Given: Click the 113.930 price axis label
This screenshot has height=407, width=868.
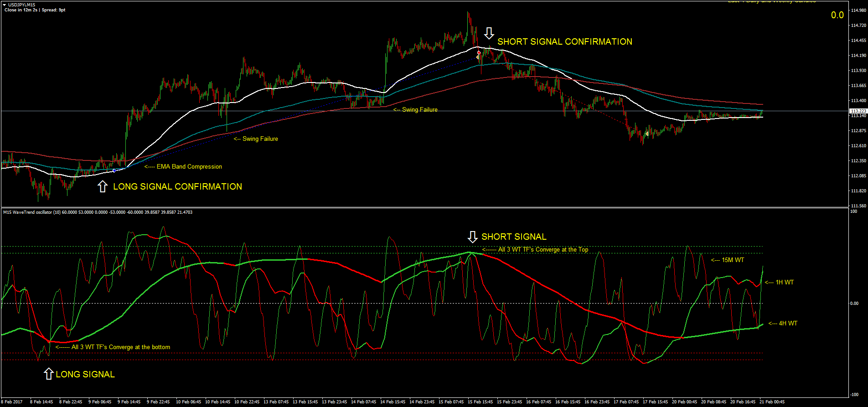Looking at the screenshot, I should click(x=858, y=71).
